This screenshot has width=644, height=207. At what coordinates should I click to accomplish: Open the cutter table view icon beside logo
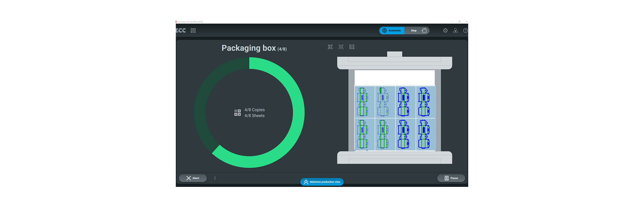pyautogui.click(x=193, y=30)
